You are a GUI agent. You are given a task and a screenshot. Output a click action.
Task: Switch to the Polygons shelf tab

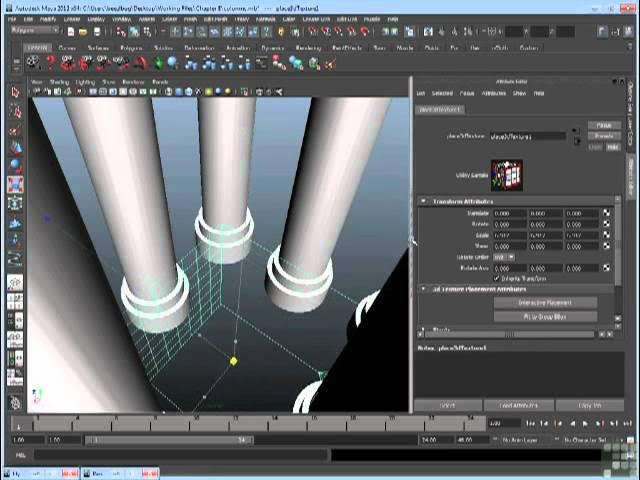pos(130,47)
